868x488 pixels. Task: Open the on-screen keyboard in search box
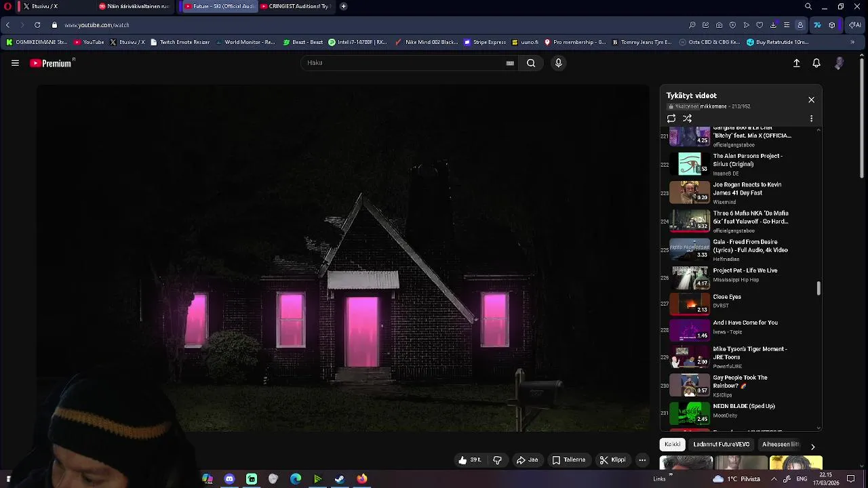click(510, 63)
